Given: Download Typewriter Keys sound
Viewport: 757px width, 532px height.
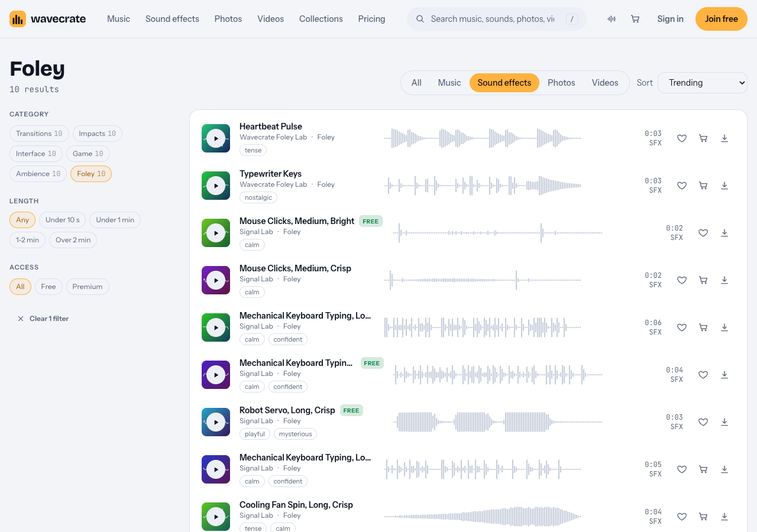Looking at the screenshot, I should click(x=724, y=186).
